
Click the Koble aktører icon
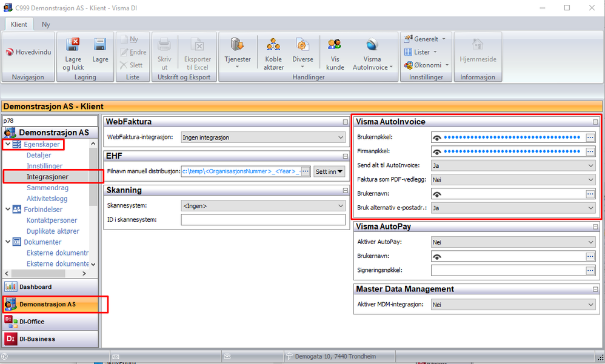click(273, 45)
